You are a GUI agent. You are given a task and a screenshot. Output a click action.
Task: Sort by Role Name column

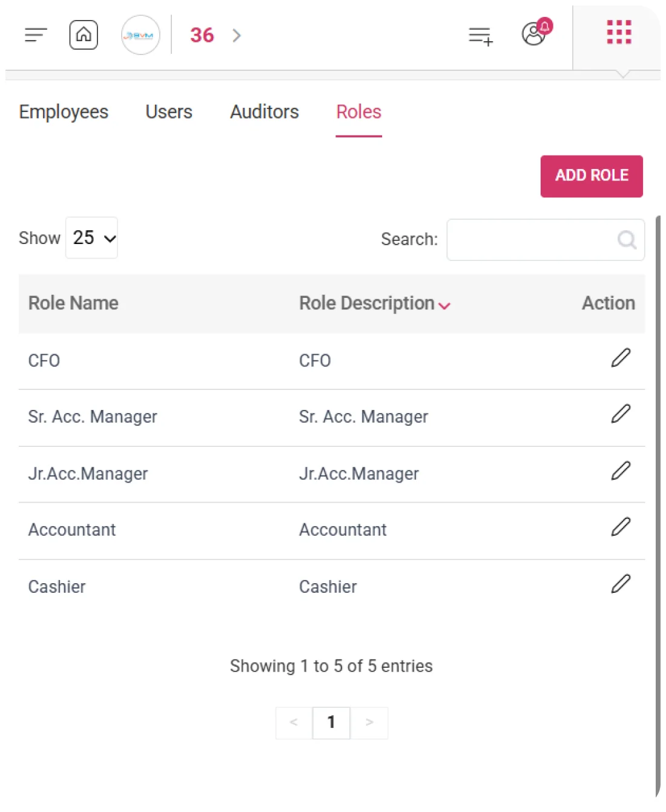tap(73, 303)
